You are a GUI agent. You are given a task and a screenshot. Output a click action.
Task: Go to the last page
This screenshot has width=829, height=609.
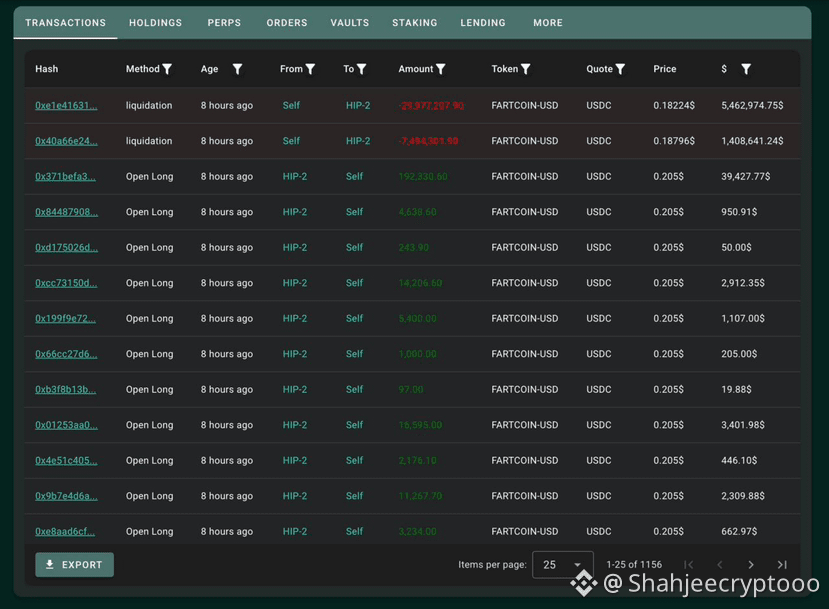tap(782, 565)
